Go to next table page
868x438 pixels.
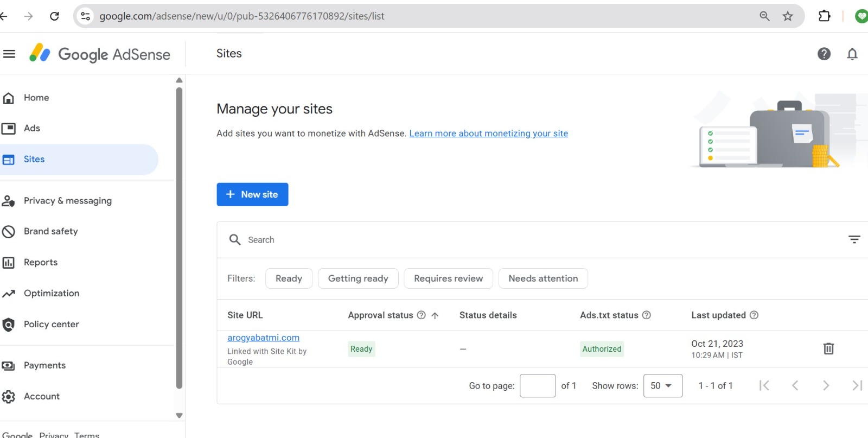826,385
